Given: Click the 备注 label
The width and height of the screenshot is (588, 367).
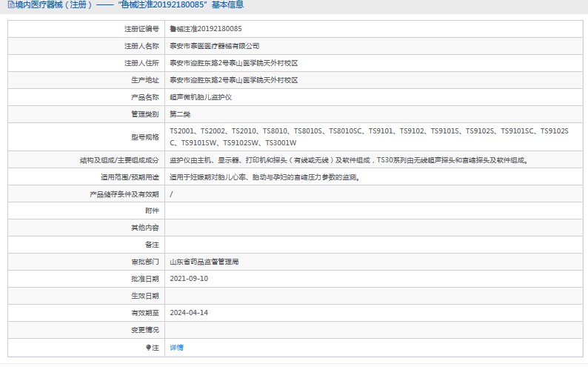Looking at the screenshot, I should click(x=153, y=245).
